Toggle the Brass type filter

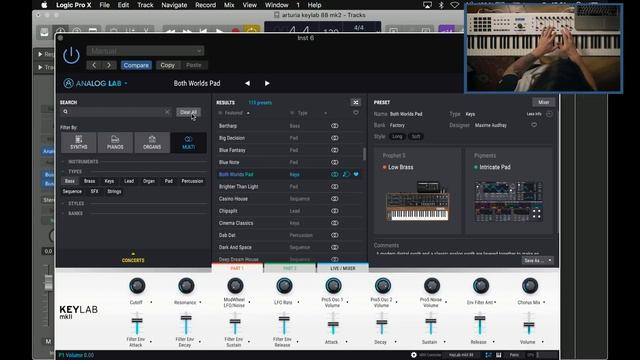click(89, 181)
